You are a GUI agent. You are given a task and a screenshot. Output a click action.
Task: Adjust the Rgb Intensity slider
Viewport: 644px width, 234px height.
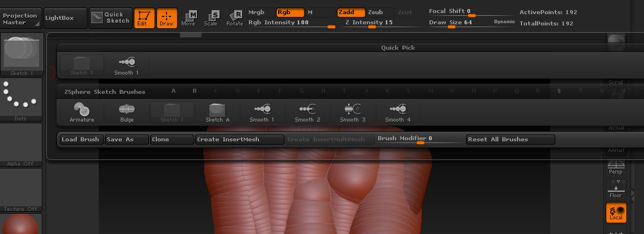(x=292, y=23)
